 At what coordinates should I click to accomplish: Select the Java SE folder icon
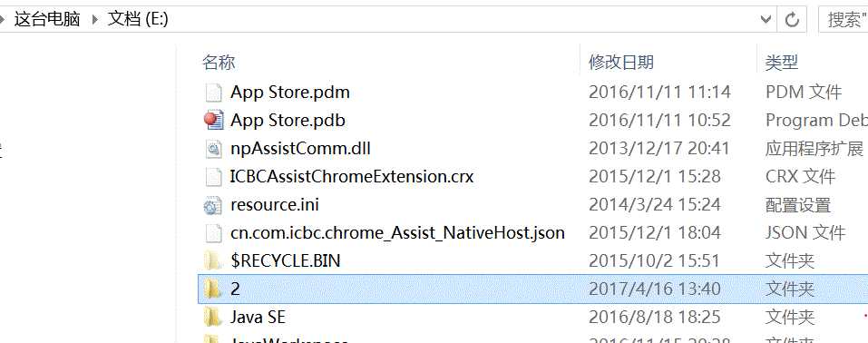click(214, 318)
